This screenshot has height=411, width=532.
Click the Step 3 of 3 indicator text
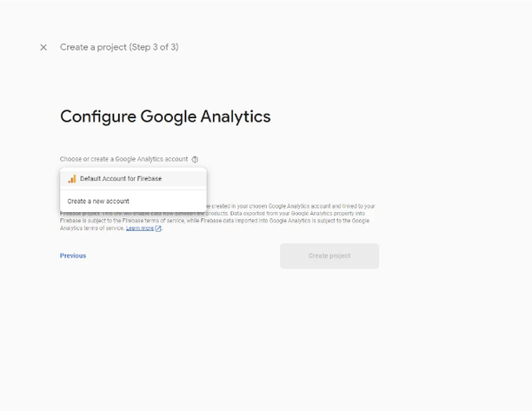coord(153,47)
